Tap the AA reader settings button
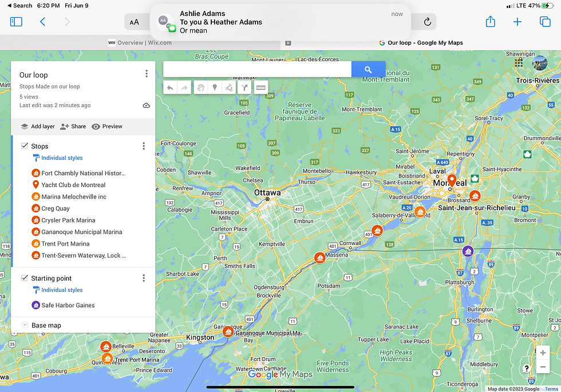561x392 pixels. [134, 22]
